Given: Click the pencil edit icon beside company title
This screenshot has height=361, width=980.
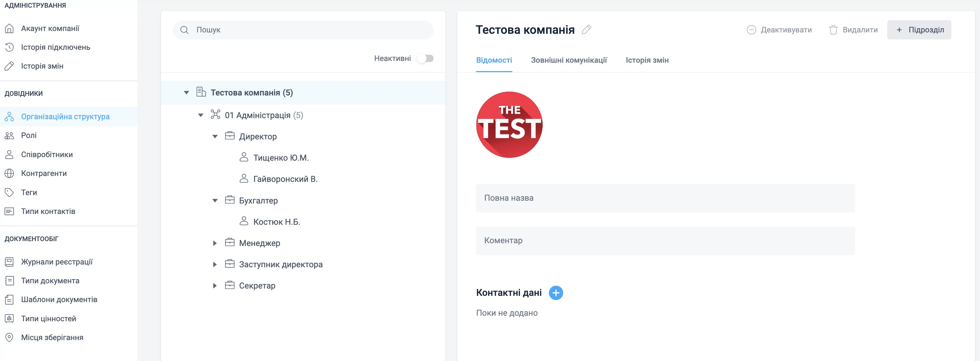Looking at the screenshot, I should (x=586, y=30).
